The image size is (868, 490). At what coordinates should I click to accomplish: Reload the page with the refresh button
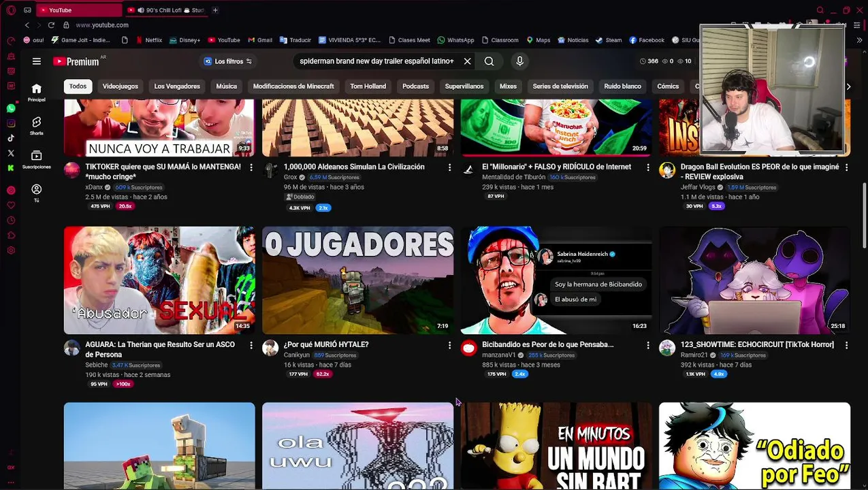[51, 25]
